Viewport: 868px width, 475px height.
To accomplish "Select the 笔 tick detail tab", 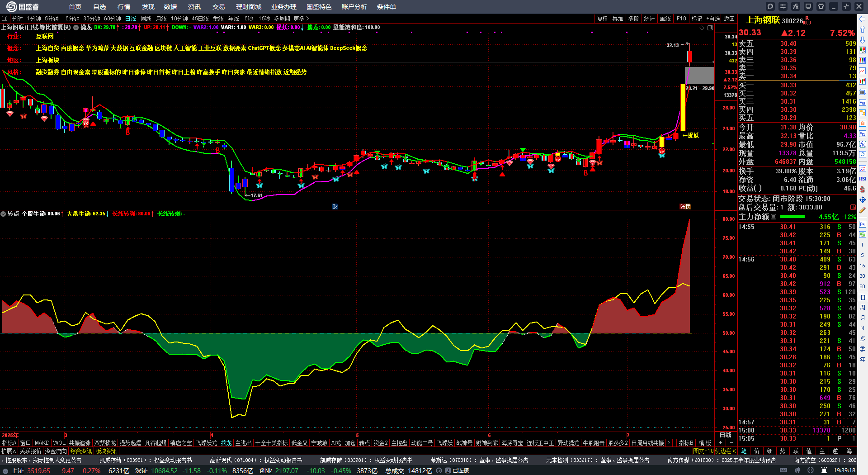I will 744,451.
